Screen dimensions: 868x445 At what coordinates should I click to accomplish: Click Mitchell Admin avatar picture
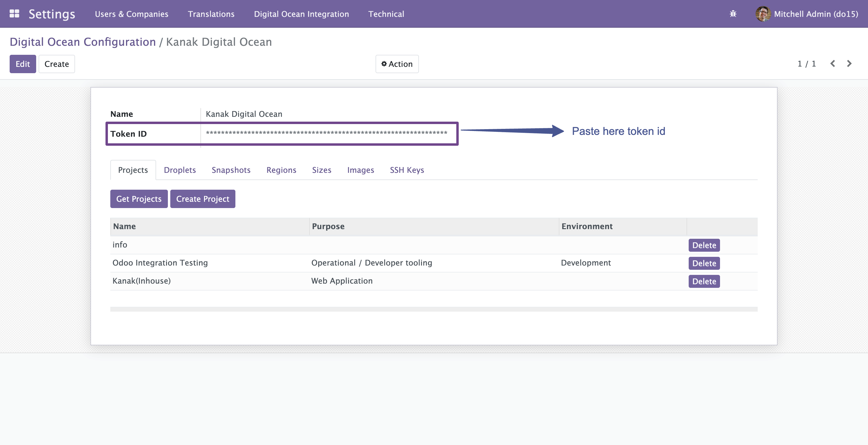[763, 14]
